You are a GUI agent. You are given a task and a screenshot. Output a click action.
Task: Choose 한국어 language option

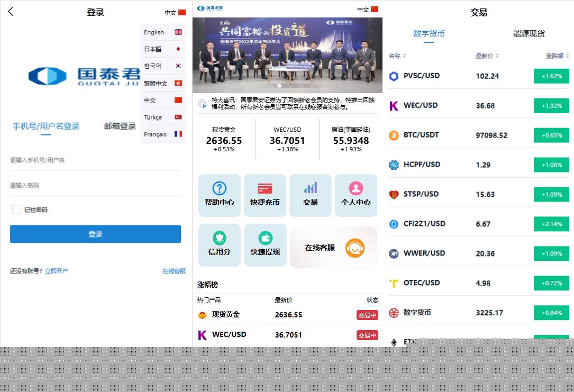(163, 66)
